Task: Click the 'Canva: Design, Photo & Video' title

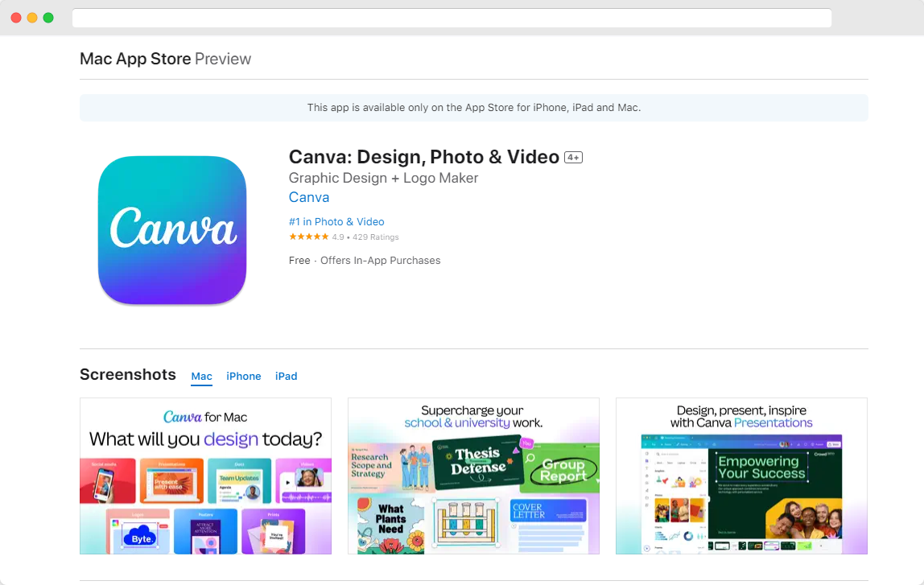Action: pos(423,157)
